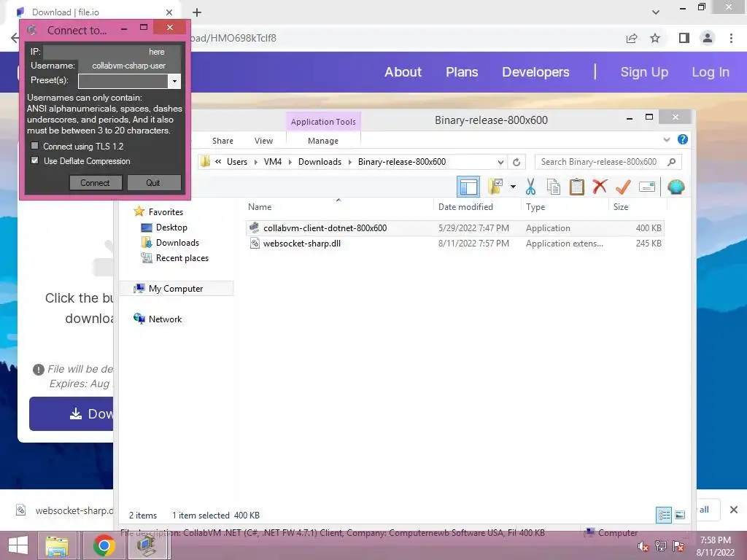Open the View ribbon tab
The height and width of the screenshot is (560, 747).
[263, 141]
